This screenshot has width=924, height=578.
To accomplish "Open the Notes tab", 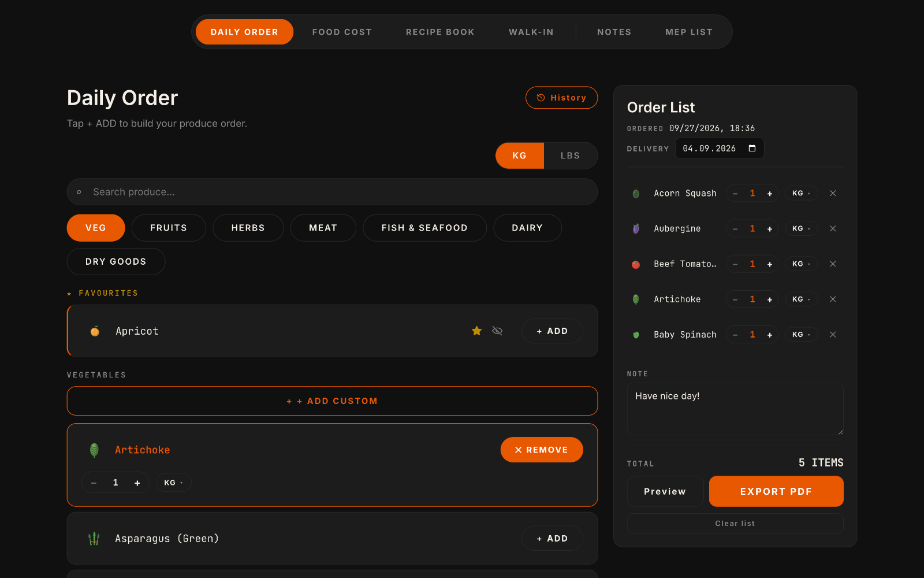I will tap(614, 32).
